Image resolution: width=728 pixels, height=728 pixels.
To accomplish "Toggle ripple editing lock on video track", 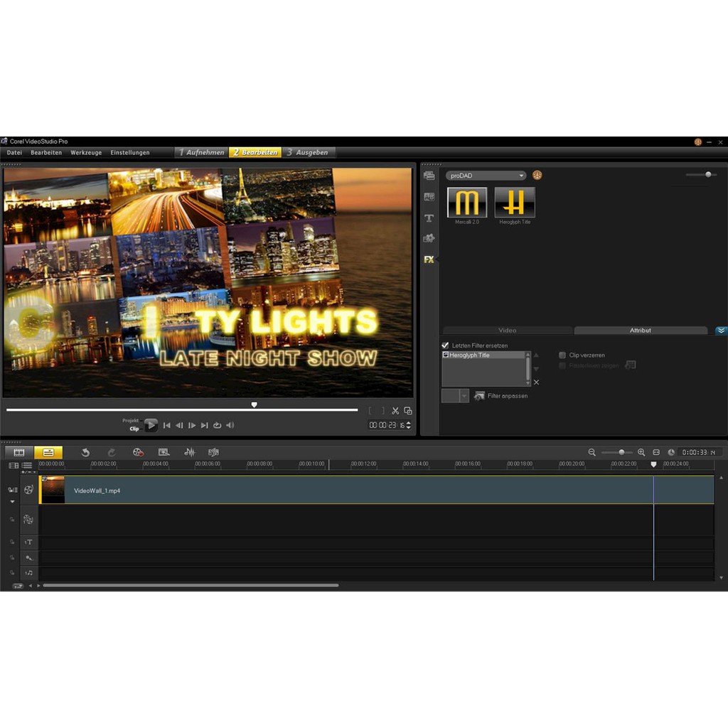I will tap(13, 490).
